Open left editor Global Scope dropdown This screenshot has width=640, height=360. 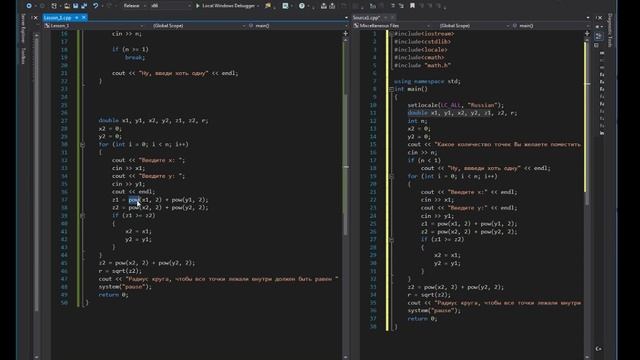tap(199, 26)
